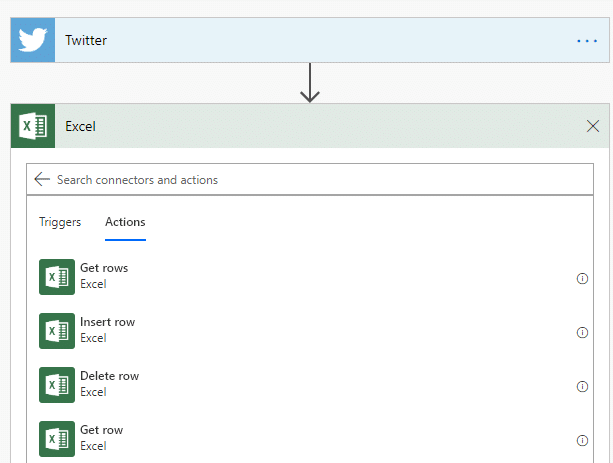613x463 pixels.
Task: Show info for Insert row
Action: coord(582,332)
